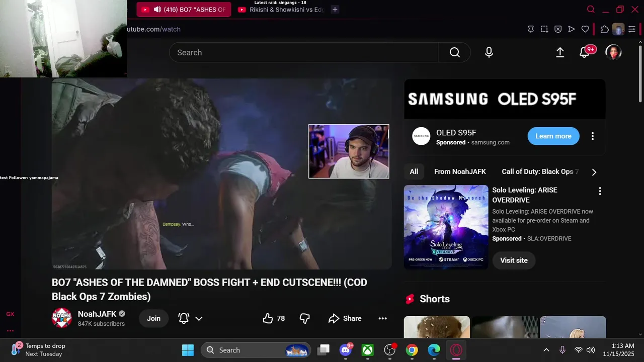Viewport: 644px width, 362px height.
Task: Open Discord from the taskbar
Action: [x=346, y=350]
